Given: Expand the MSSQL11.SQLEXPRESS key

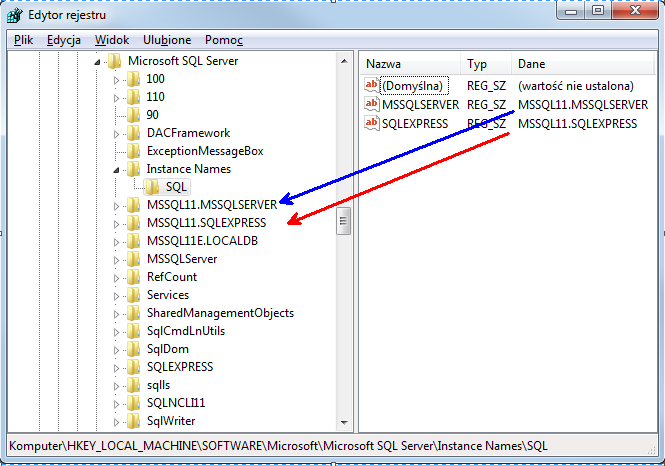Looking at the screenshot, I should pos(116,224).
